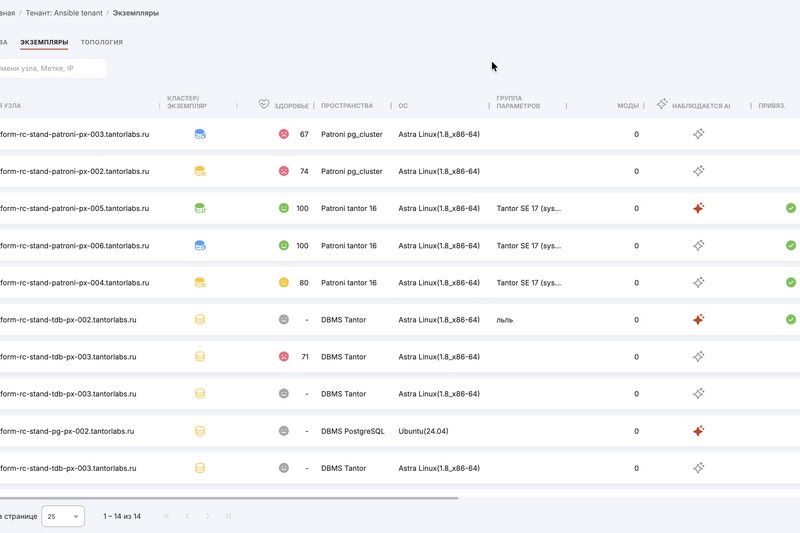Viewport: 800px width, 533px height.
Task: Disable AI monitoring for pg-px-002
Action: click(698, 431)
